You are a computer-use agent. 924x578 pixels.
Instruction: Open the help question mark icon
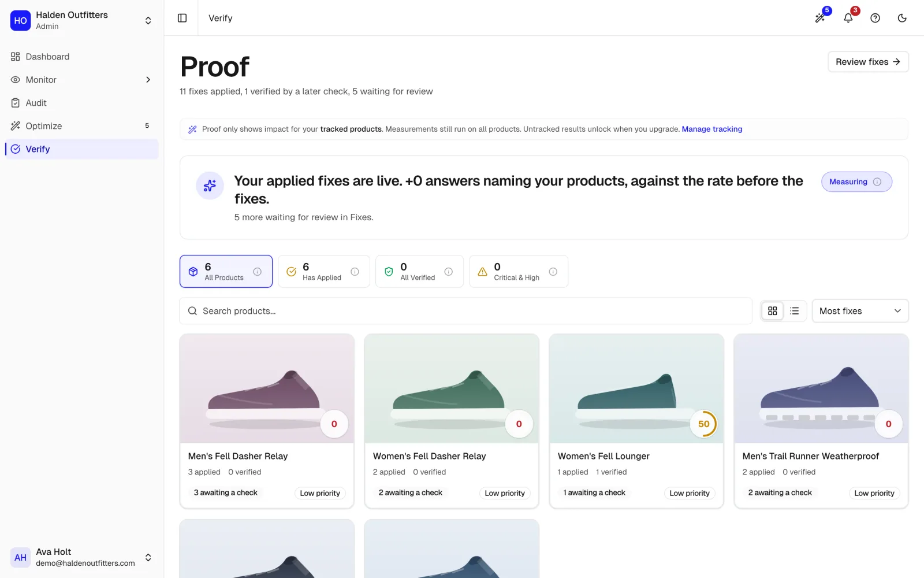point(875,18)
